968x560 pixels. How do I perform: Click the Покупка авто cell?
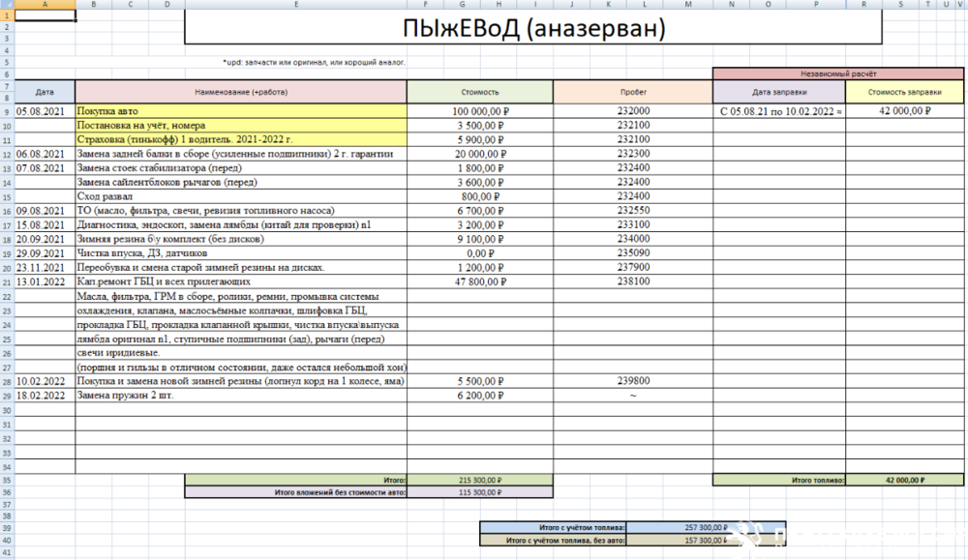click(241, 111)
